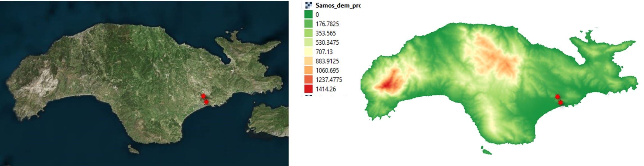Click the 1414.26 red legend swatch

[308, 89]
